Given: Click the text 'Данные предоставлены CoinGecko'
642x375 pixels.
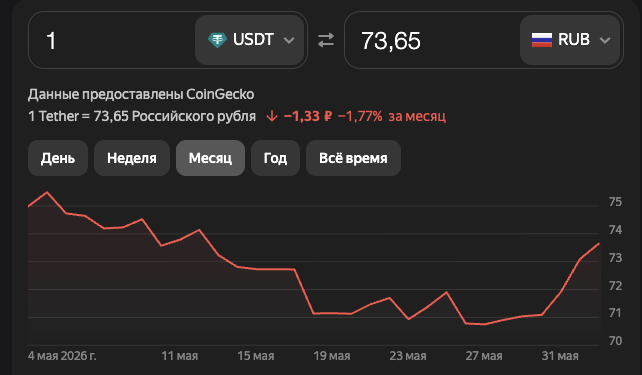Looking at the screenshot, I should (141, 95).
